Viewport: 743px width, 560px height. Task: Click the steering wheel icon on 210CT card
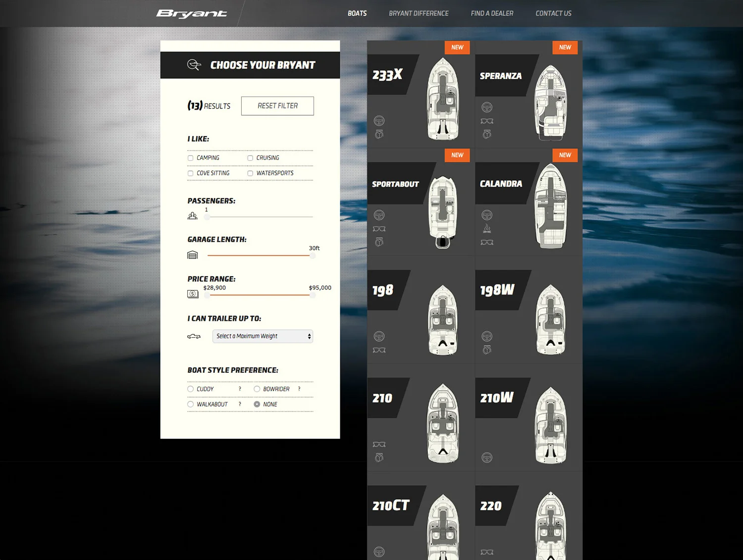[x=379, y=552]
